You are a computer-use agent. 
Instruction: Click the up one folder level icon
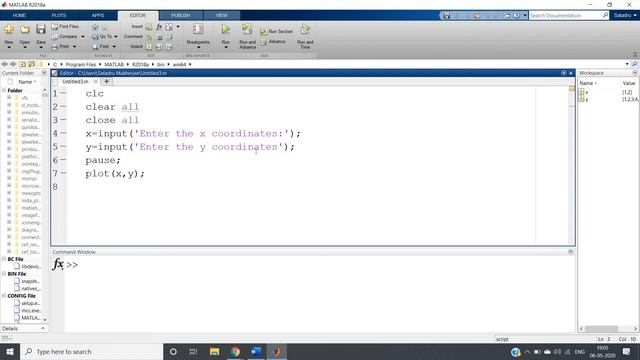[22, 64]
